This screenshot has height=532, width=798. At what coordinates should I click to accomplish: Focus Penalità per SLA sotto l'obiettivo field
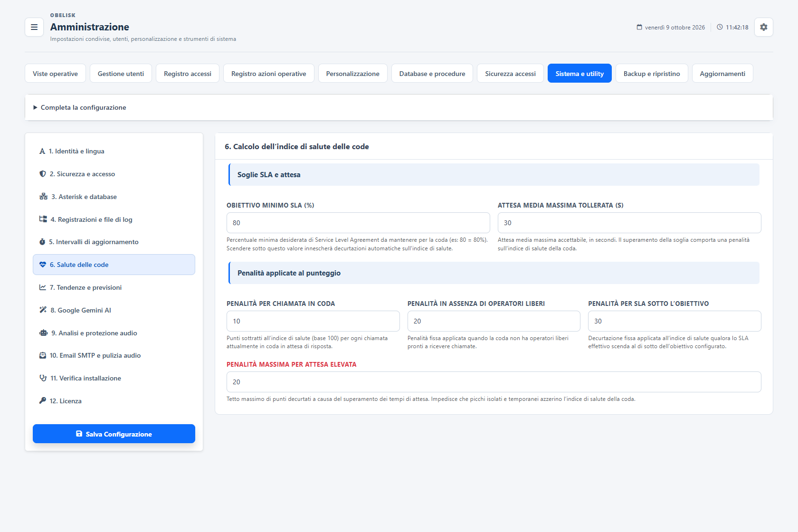[674, 321]
